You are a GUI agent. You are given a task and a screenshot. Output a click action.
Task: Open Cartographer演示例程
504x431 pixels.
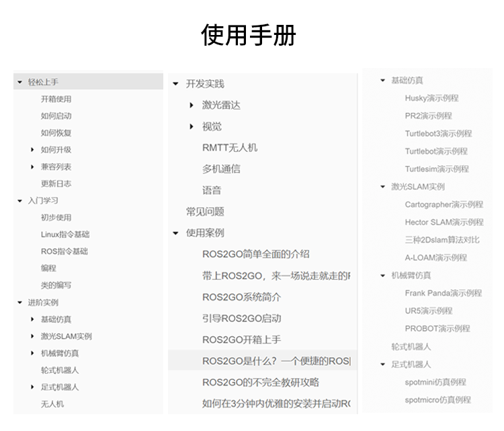444,204
